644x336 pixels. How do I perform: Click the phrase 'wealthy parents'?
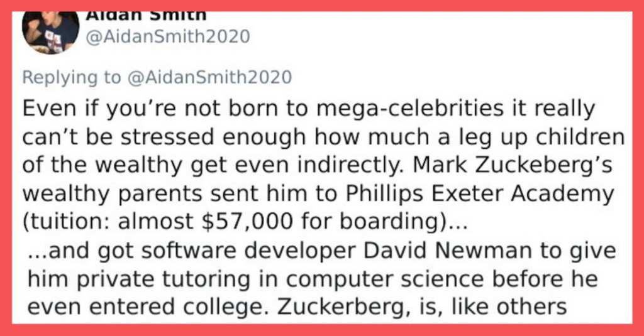pyautogui.click(x=112, y=194)
